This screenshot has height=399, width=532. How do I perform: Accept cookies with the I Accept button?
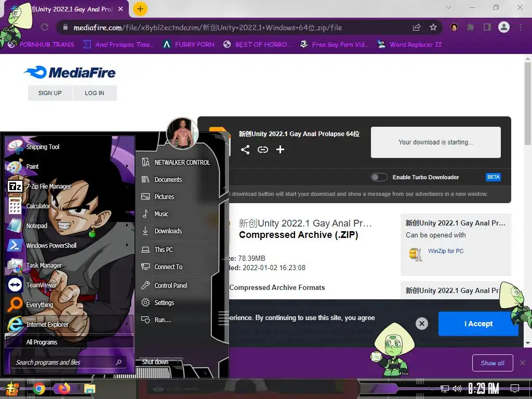[478, 324]
